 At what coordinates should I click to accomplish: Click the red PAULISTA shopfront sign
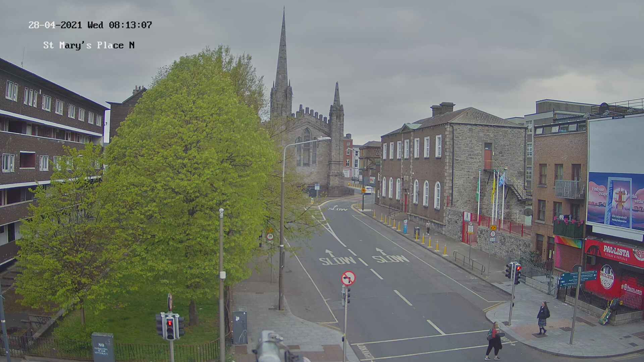[616, 251]
